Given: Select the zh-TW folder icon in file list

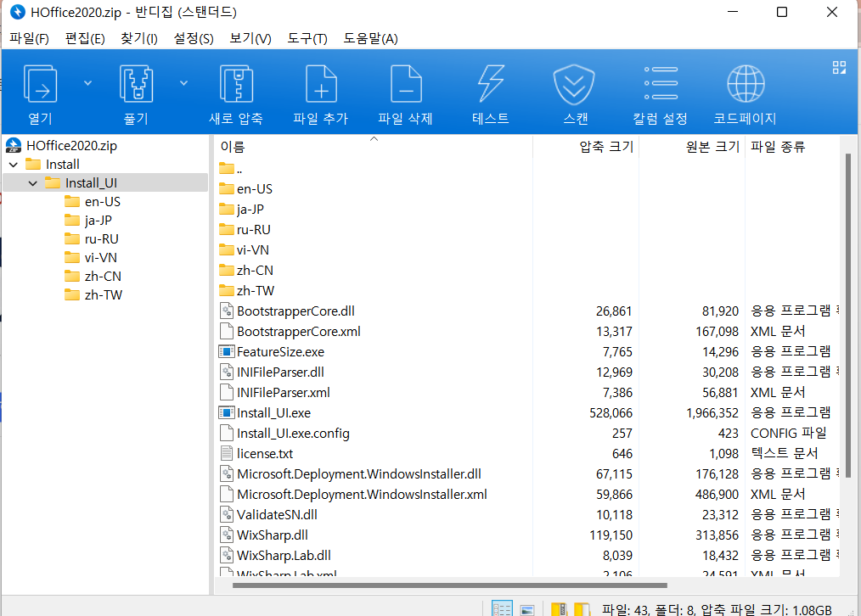Looking at the screenshot, I should [x=226, y=290].
